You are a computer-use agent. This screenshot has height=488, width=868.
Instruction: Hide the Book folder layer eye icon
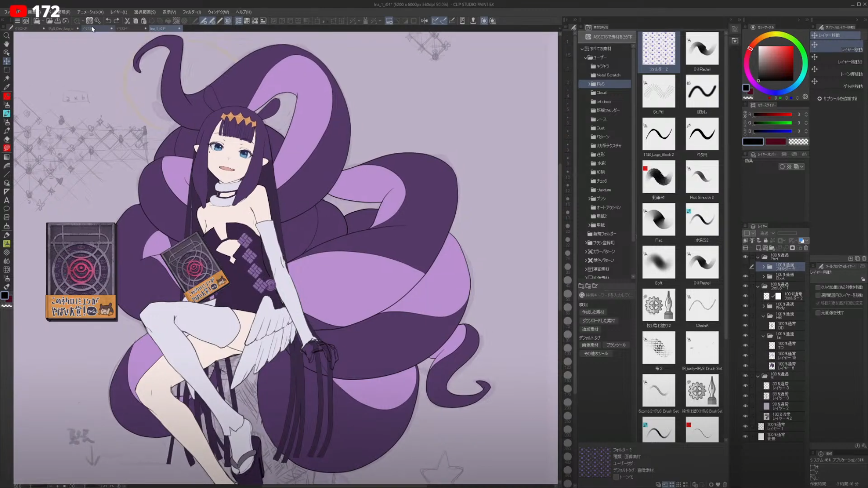(x=745, y=276)
